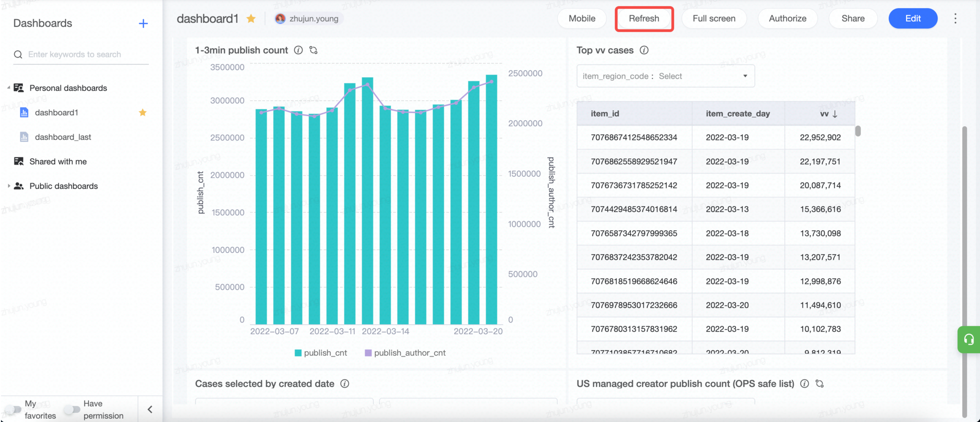Click the blue Edit button
This screenshot has width=980, height=422.
pyautogui.click(x=913, y=18)
